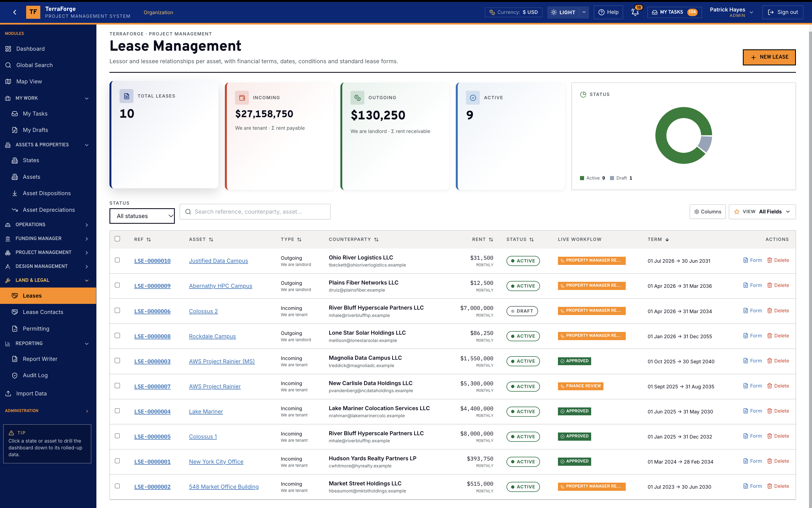
Task: Expand the Patrick Hayes user menu
Action: pos(732,13)
